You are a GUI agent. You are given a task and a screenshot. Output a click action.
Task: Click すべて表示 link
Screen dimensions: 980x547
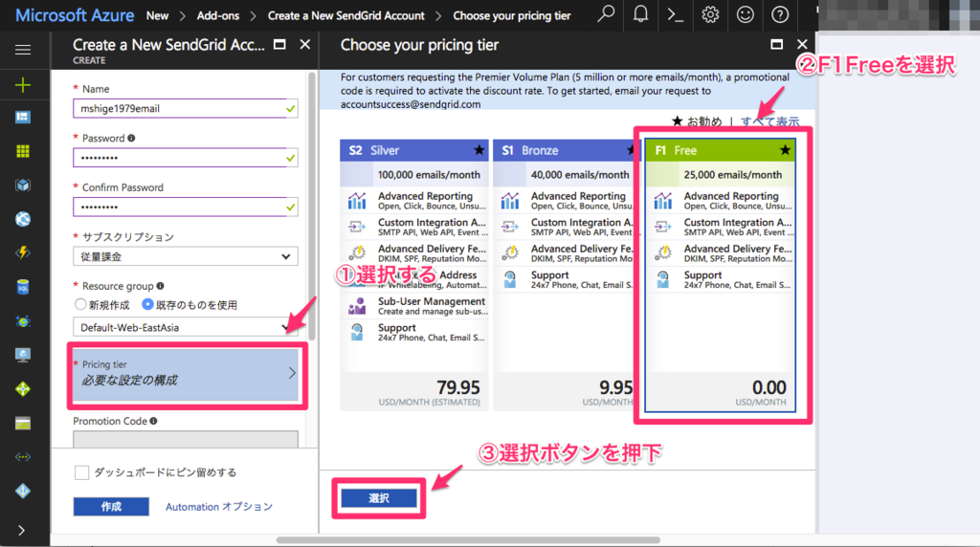point(770,121)
